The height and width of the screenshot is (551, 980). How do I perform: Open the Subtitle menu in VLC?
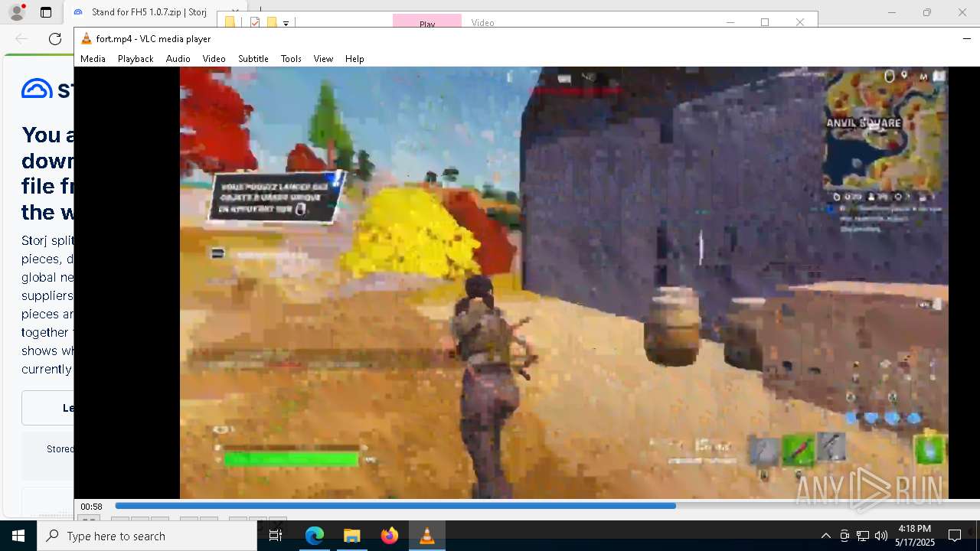[253, 59]
